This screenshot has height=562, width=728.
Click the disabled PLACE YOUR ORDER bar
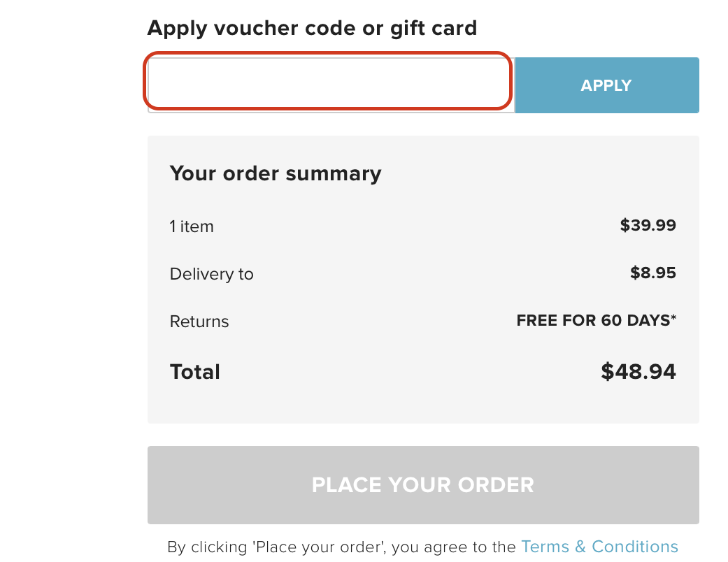click(x=422, y=484)
